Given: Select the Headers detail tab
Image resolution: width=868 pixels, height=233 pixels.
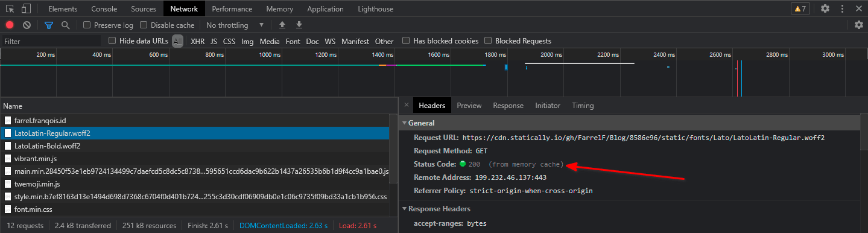Looking at the screenshot, I should 432,105.
